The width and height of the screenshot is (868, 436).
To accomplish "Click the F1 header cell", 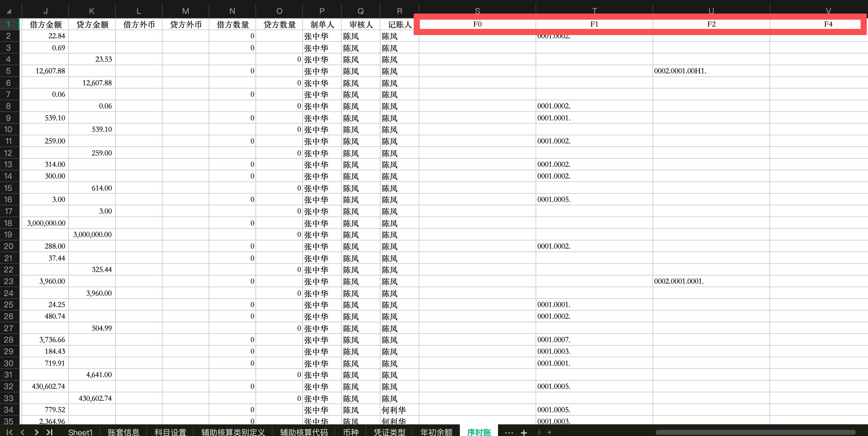I will pos(594,24).
